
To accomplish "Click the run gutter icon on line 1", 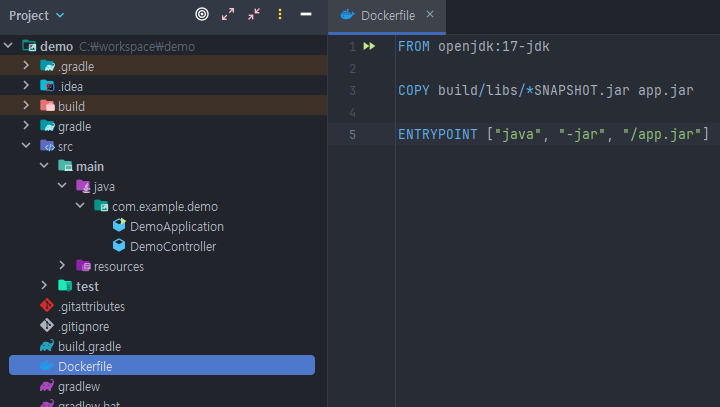I will click(x=369, y=46).
